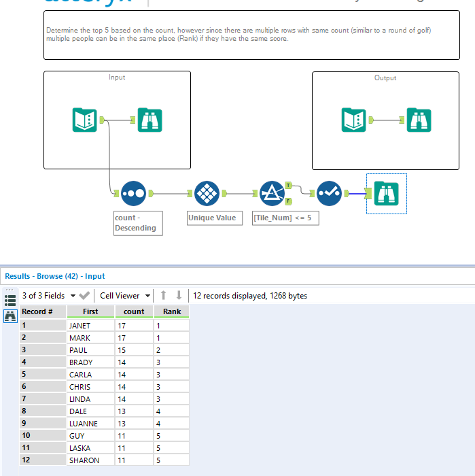
Task: Click the First column header
Action: (x=90, y=311)
